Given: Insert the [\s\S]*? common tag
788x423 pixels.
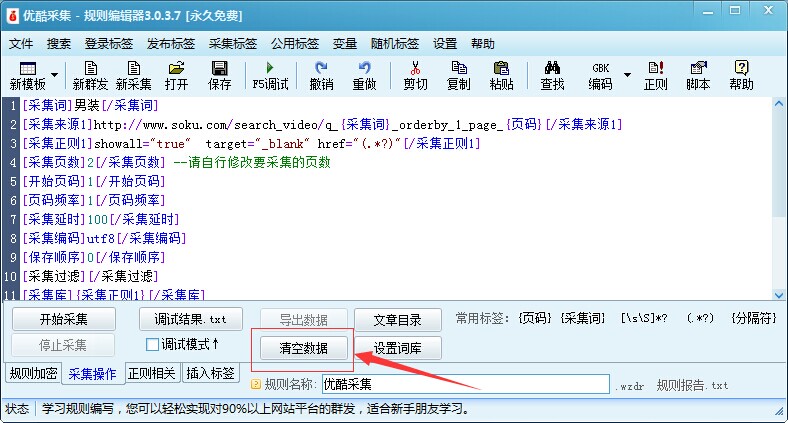Looking at the screenshot, I should 644,318.
